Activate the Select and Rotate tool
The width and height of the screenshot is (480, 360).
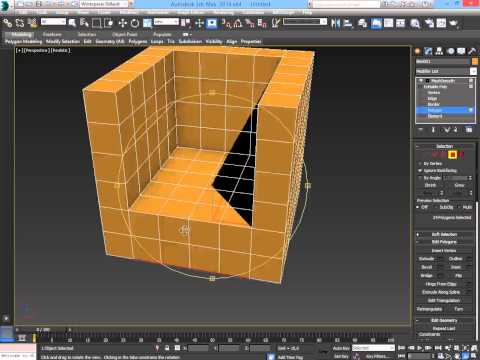[x=135, y=23]
